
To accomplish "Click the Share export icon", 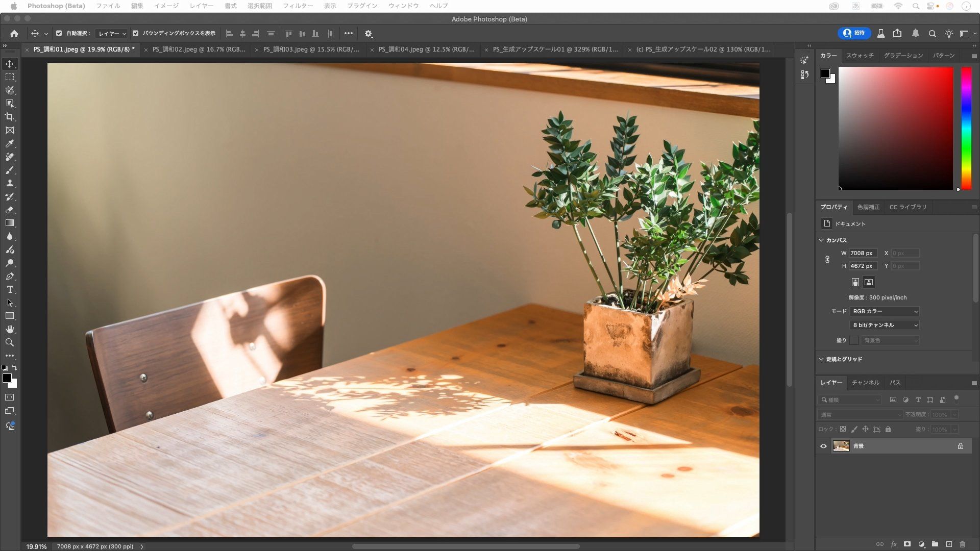I will (x=897, y=33).
